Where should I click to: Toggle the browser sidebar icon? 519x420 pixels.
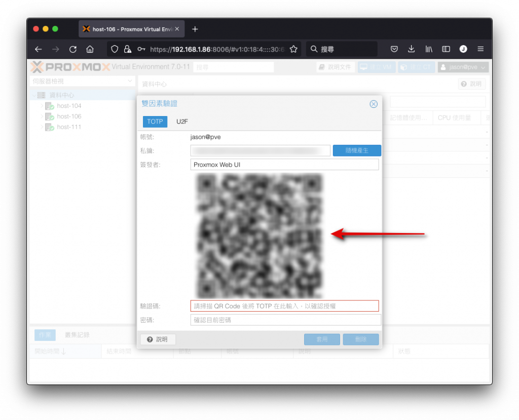coord(446,49)
